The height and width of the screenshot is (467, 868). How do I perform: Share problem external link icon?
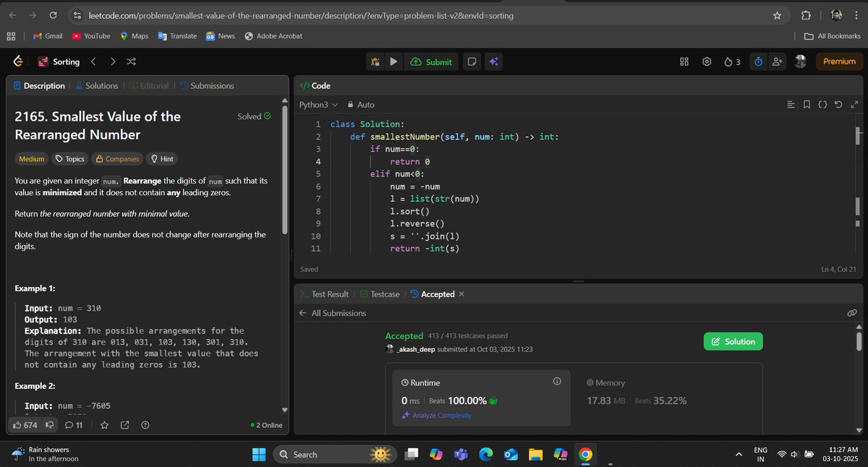[x=124, y=425]
